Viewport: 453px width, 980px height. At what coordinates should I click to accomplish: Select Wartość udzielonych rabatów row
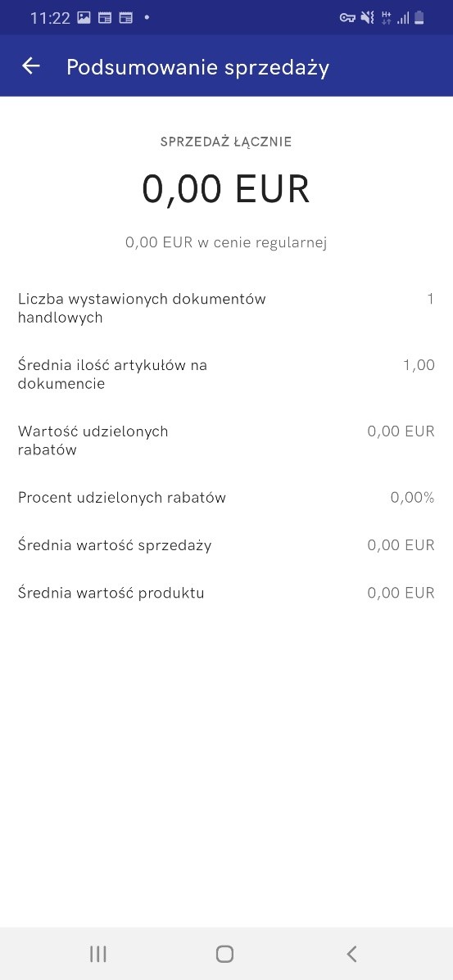tap(226, 440)
